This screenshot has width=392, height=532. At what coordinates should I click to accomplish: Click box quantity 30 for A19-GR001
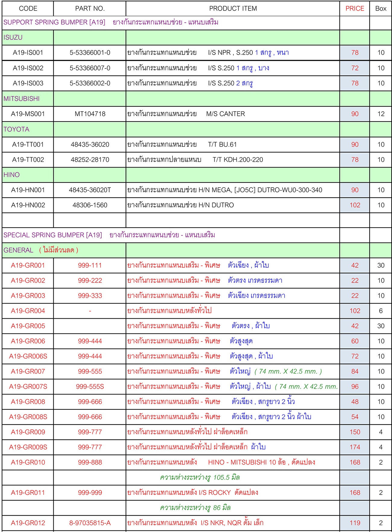pos(381,266)
